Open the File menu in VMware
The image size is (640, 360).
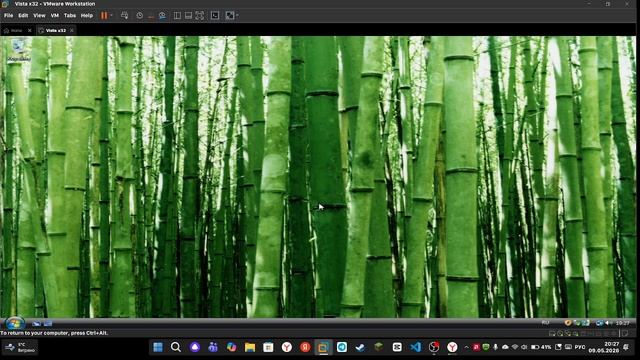[9, 16]
